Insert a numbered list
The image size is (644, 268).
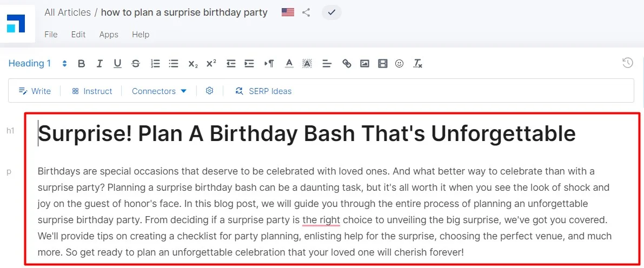[x=155, y=64]
